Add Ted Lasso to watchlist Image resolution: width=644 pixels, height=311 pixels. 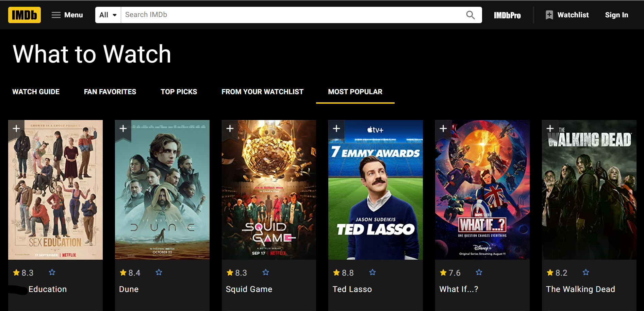336,129
